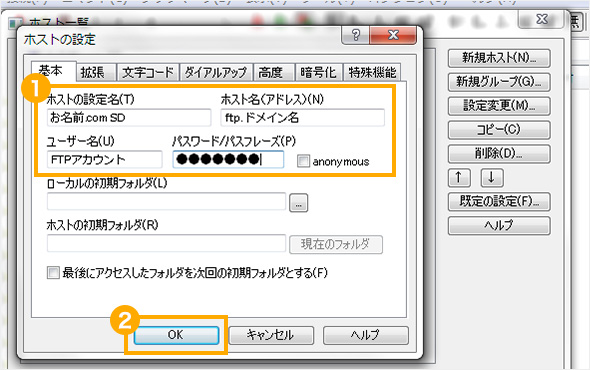Click 新規グループ(G)... in host list window
The image size is (590, 370).
(499, 82)
